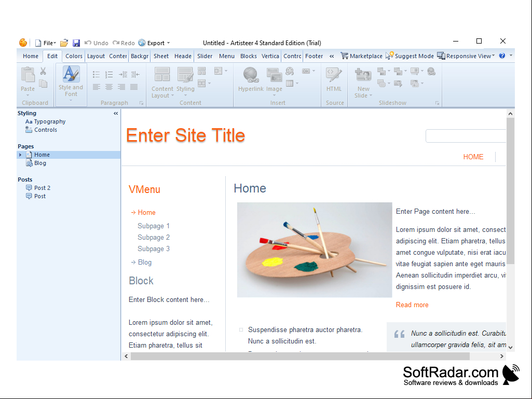Switch to the Sheet ribbon tab
Image resolution: width=532 pixels, height=399 pixels.
tap(161, 57)
